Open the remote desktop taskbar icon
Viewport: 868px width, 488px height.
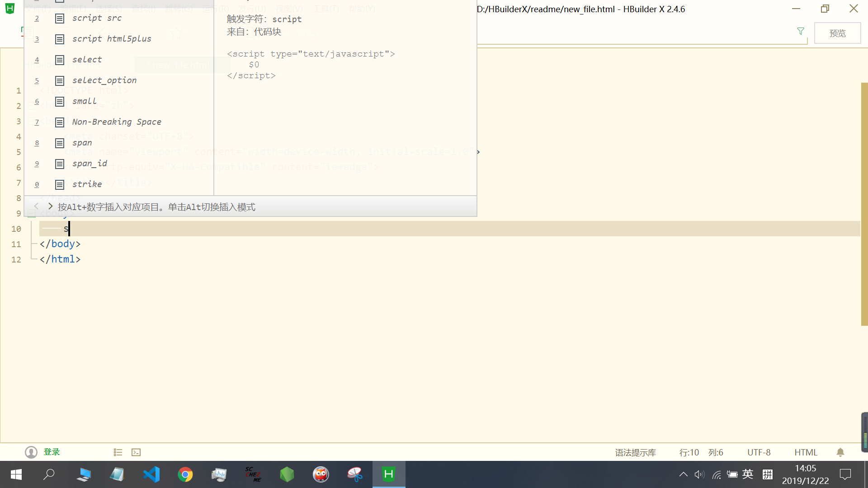[84, 474]
